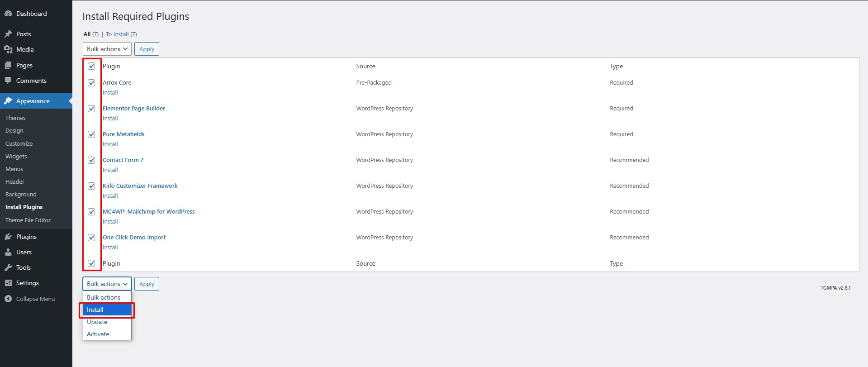Open the Menus submenu item
Viewport: 868px width, 367px height.
(14, 169)
